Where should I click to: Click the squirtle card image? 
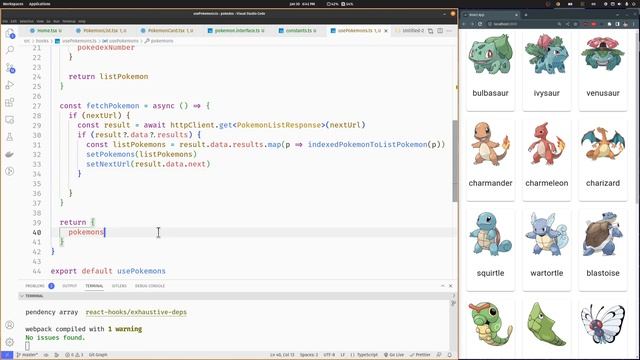[x=490, y=234]
